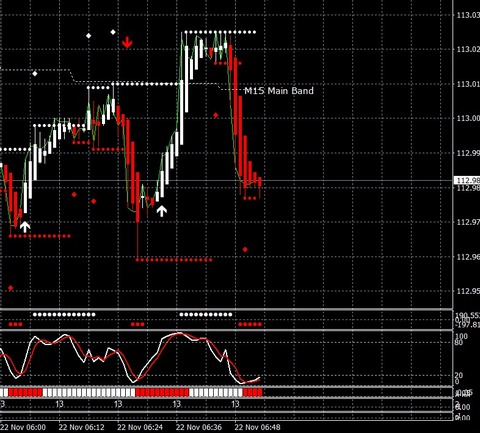The width and height of the screenshot is (480, 433).
Task: Select the white up arrow near 06:00
Action: pyautogui.click(x=25, y=226)
